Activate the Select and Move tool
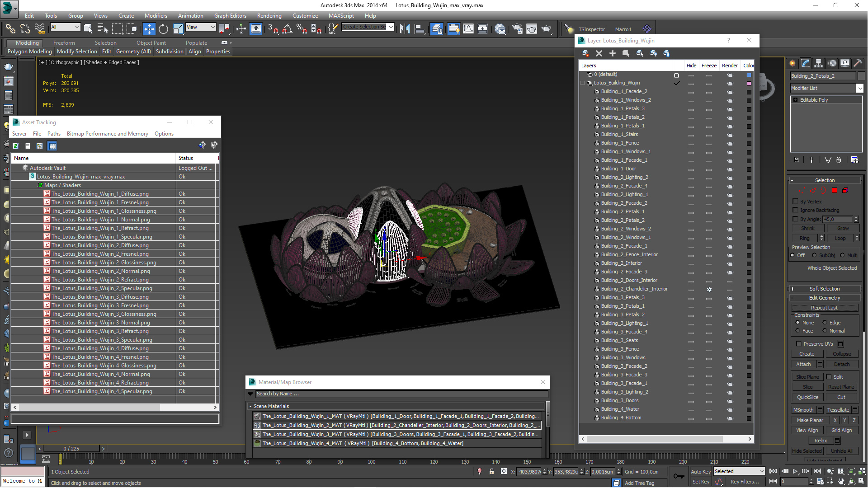 pyautogui.click(x=149, y=29)
